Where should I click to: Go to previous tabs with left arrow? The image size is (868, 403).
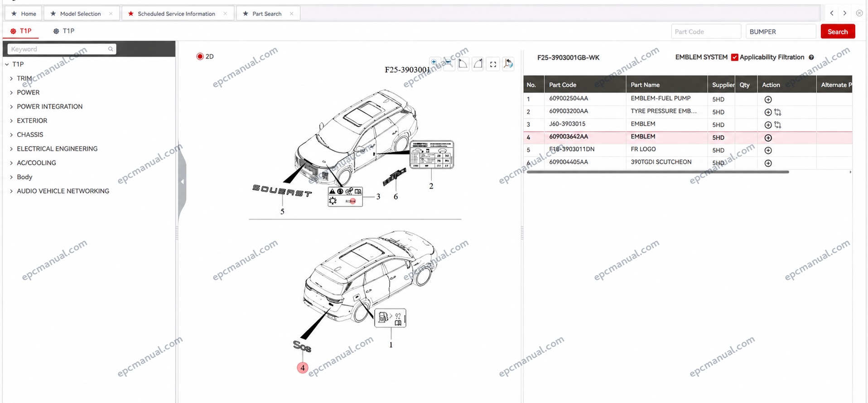832,13
